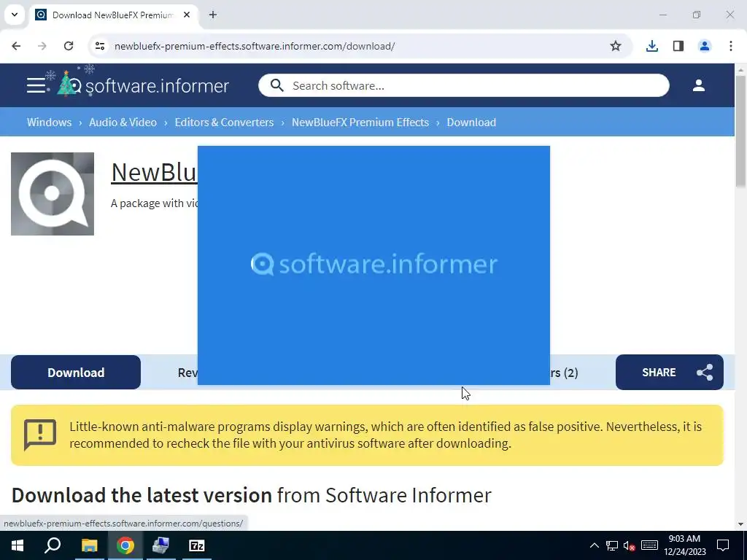Image resolution: width=747 pixels, height=560 pixels.
Task: Click the Download breadcrumb item
Action: [471, 122]
